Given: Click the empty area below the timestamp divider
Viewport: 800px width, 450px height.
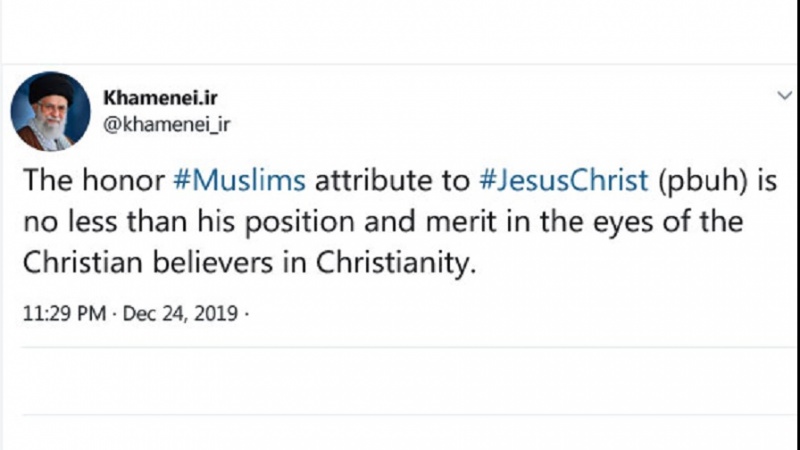Looking at the screenshot, I should click(x=400, y=381).
